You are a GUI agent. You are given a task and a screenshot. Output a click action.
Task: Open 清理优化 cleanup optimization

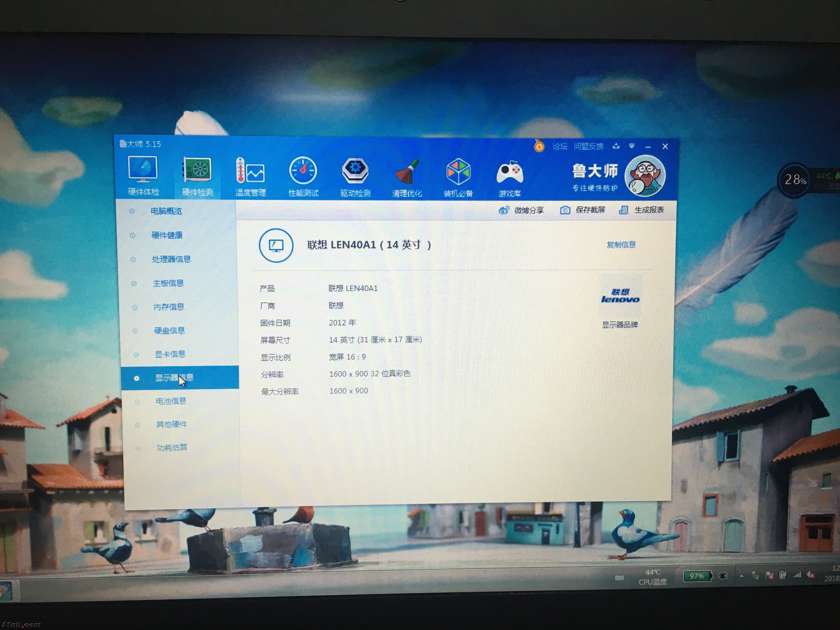[407, 178]
